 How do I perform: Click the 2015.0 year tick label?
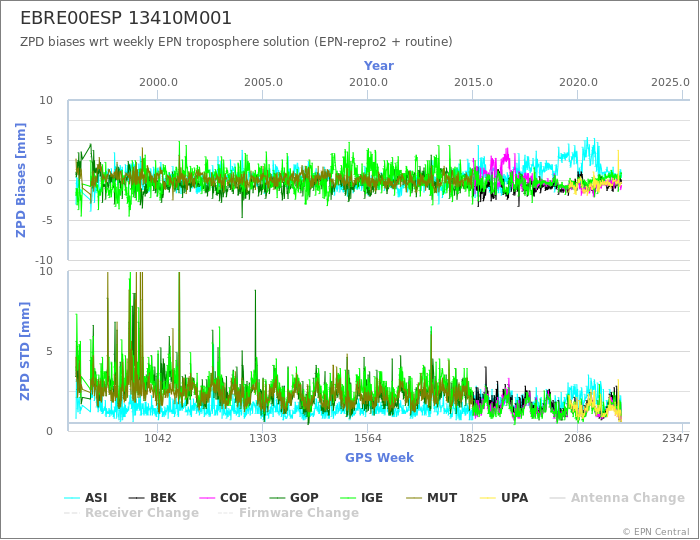pos(473,83)
